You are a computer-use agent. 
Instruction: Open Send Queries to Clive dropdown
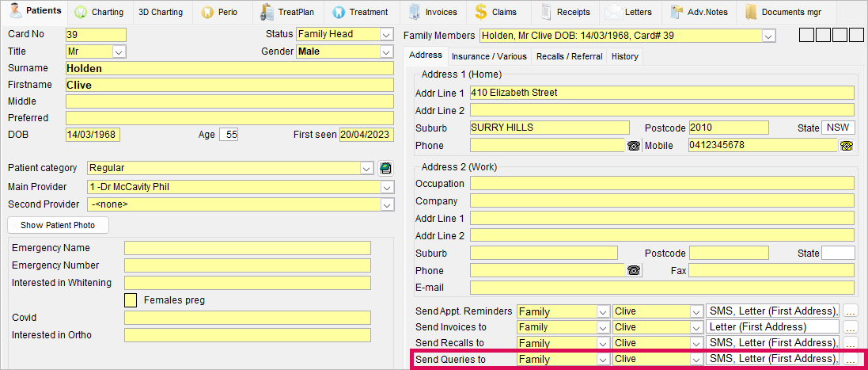pos(696,359)
